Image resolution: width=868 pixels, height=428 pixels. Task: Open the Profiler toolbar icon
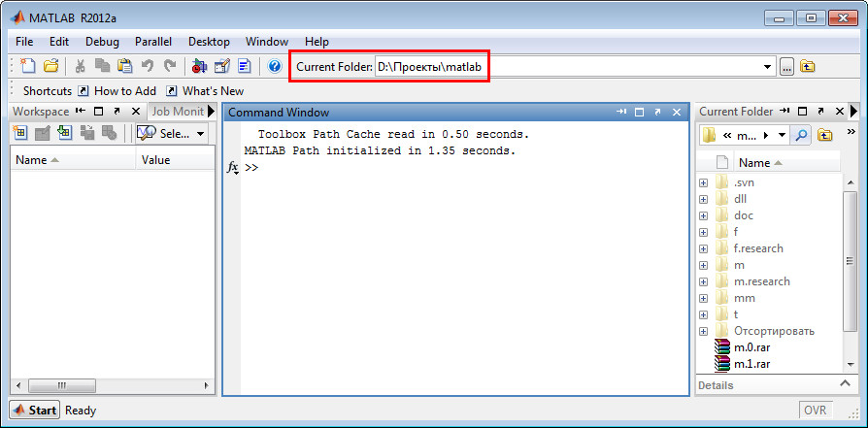(245, 66)
